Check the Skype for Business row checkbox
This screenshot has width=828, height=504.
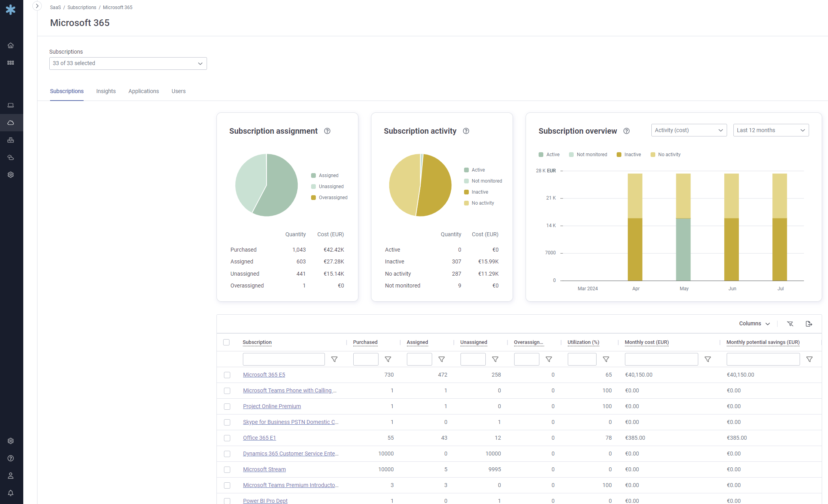click(227, 422)
